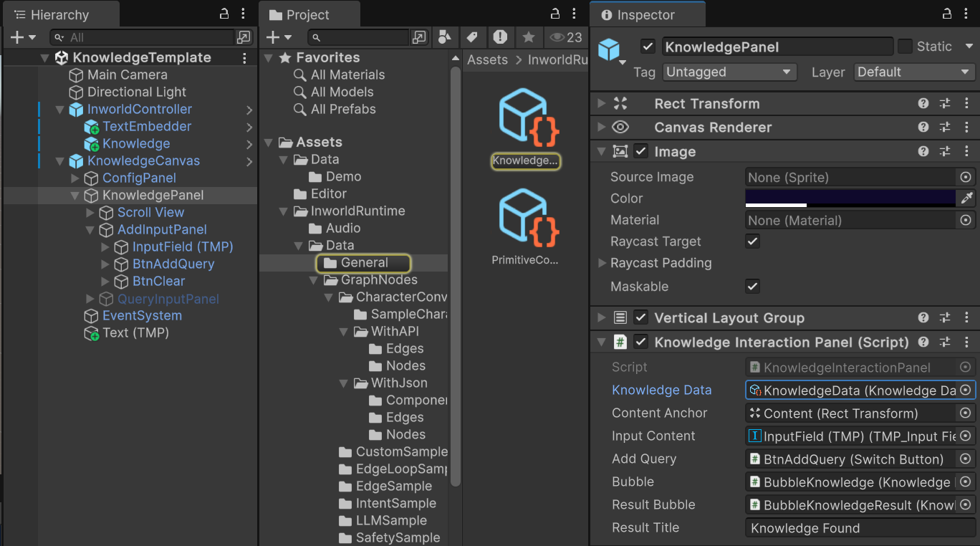Click the Result Title text field

coord(860,528)
